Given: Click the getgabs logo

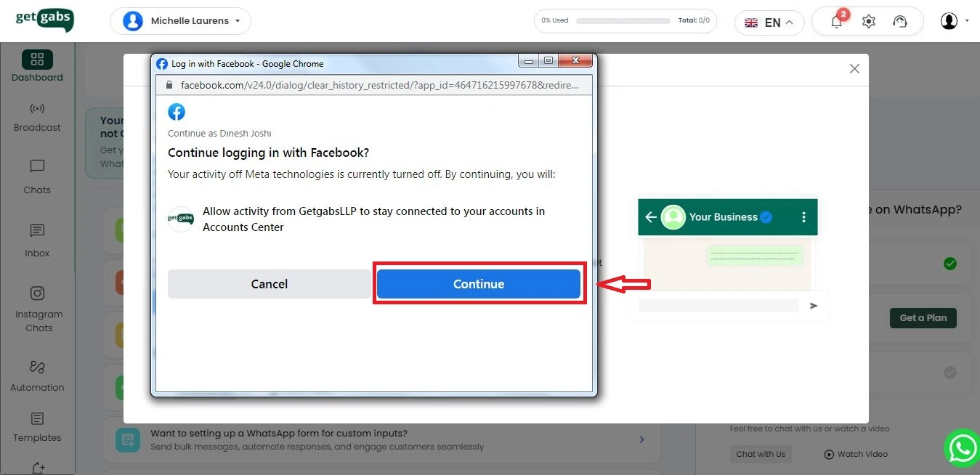Looking at the screenshot, I should click(x=44, y=20).
